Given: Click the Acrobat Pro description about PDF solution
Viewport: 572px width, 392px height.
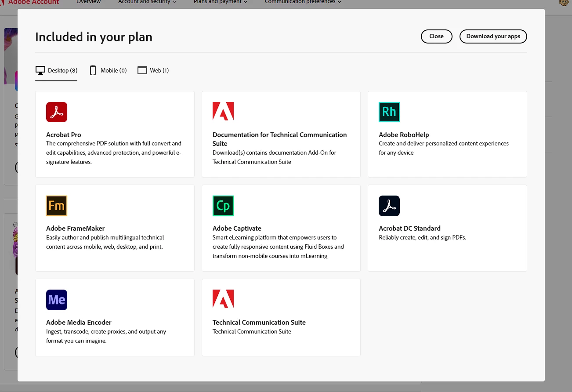Looking at the screenshot, I should tap(114, 152).
